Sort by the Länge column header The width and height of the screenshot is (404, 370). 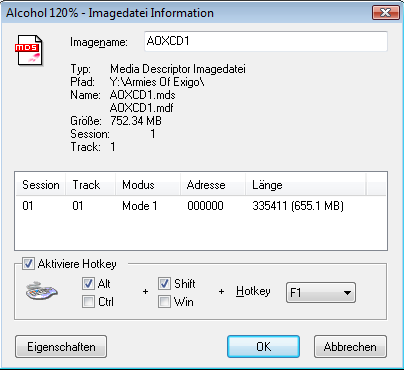pyautogui.click(x=306, y=185)
